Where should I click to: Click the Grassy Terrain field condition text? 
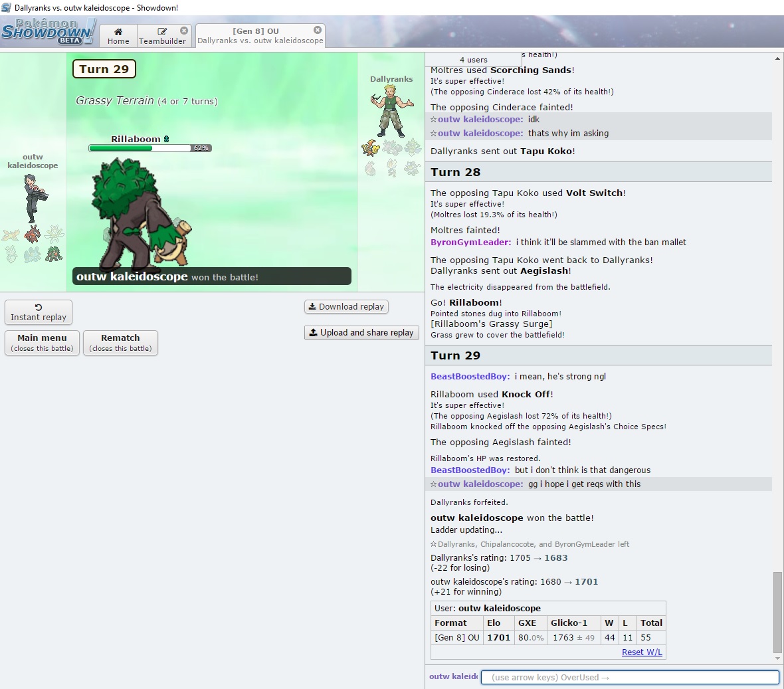point(146,100)
